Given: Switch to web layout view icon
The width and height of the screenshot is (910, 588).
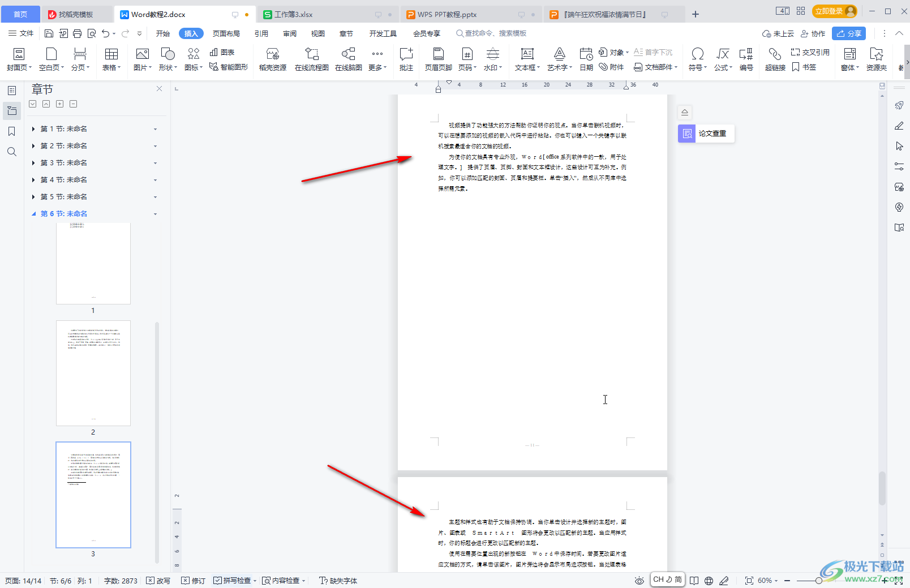Looking at the screenshot, I should click(x=709, y=581).
